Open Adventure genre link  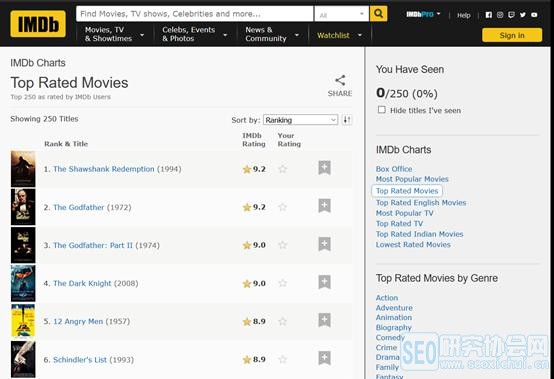pos(394,308)
